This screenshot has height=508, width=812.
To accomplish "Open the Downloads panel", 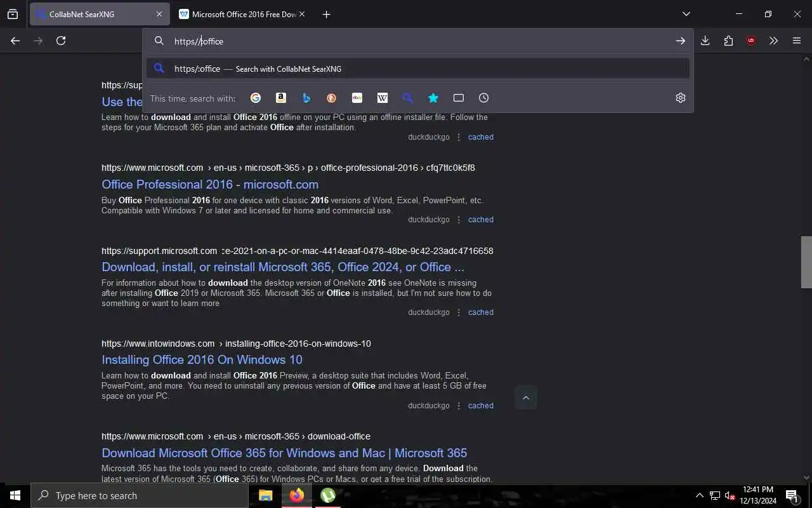I will [x=705, y=41].
